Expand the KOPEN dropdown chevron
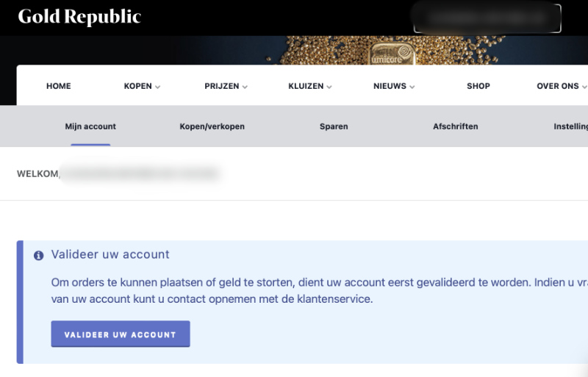This screenshot has width=588, height=377. point(157,87)
